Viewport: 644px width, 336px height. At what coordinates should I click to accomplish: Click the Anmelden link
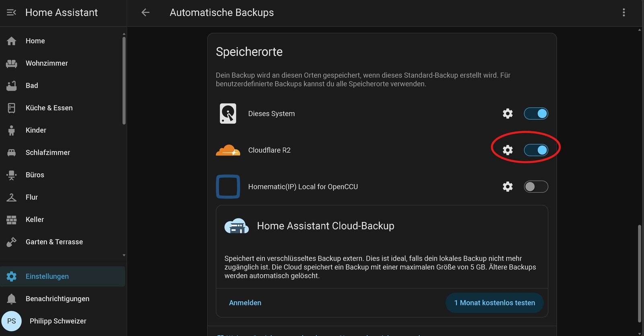coord(245,303)
